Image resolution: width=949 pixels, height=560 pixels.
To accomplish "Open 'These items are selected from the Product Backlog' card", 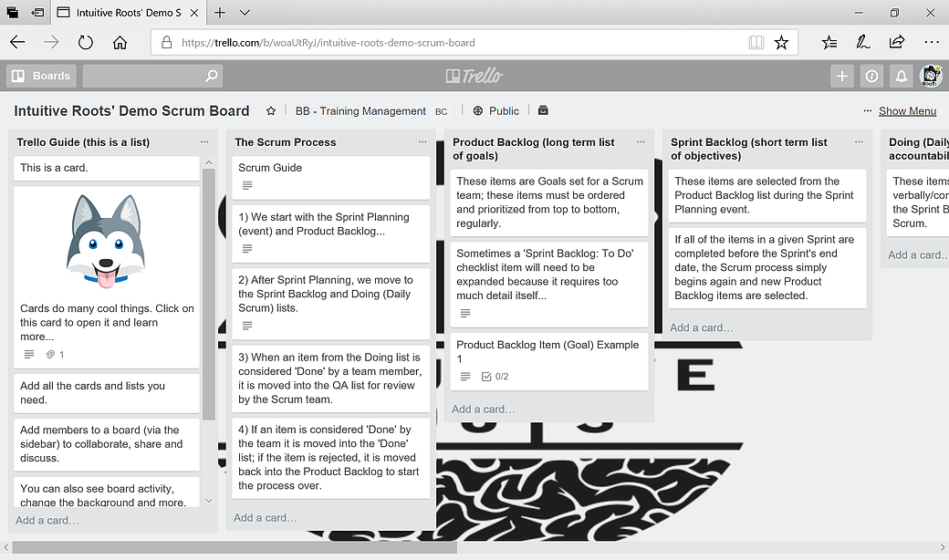I will pyautogui.click(x=766, y=196).
